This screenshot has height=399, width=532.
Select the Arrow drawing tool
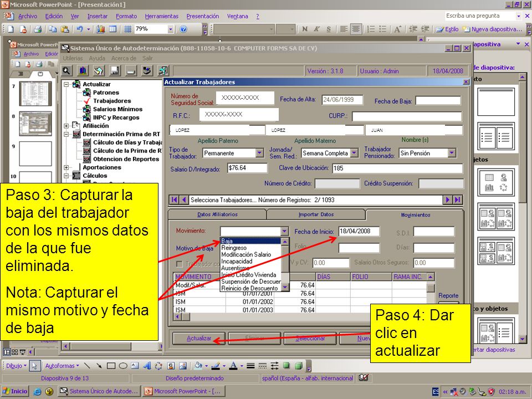point(99,366)
